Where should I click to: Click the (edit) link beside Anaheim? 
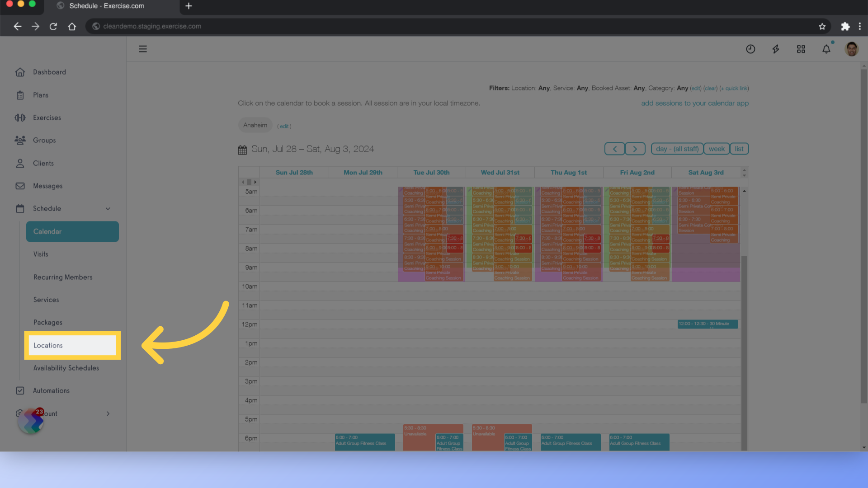click(284, 127)
